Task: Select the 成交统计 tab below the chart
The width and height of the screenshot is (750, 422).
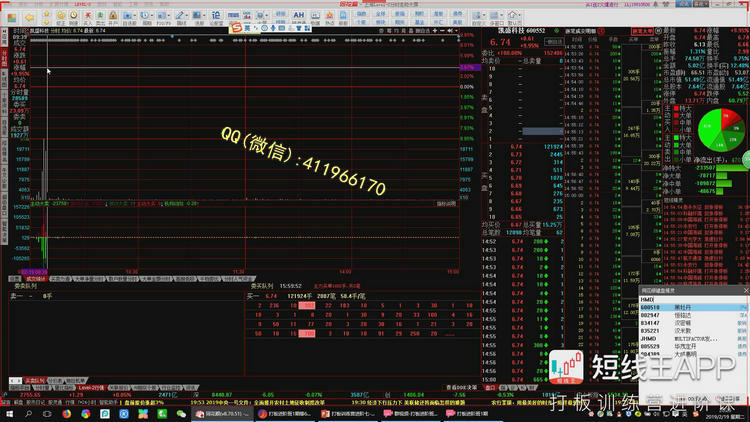Action: click(x=35, y=279)
